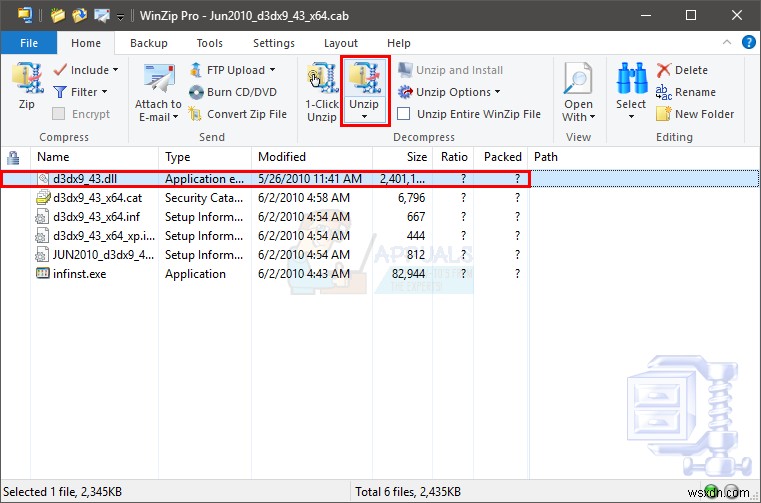Click the New Folder icon
This screenshot has width=761, height=503.
663,114
